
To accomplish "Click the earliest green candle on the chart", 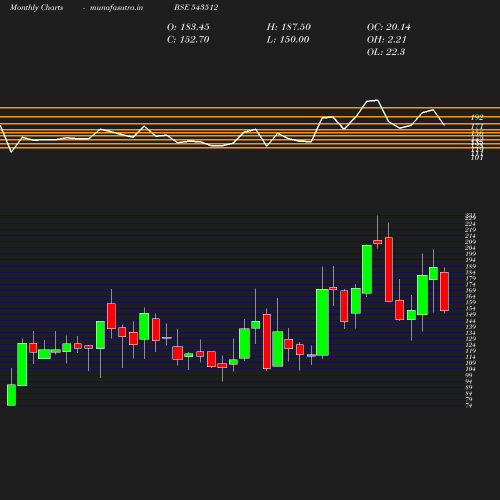I will [x=11, y=395].
